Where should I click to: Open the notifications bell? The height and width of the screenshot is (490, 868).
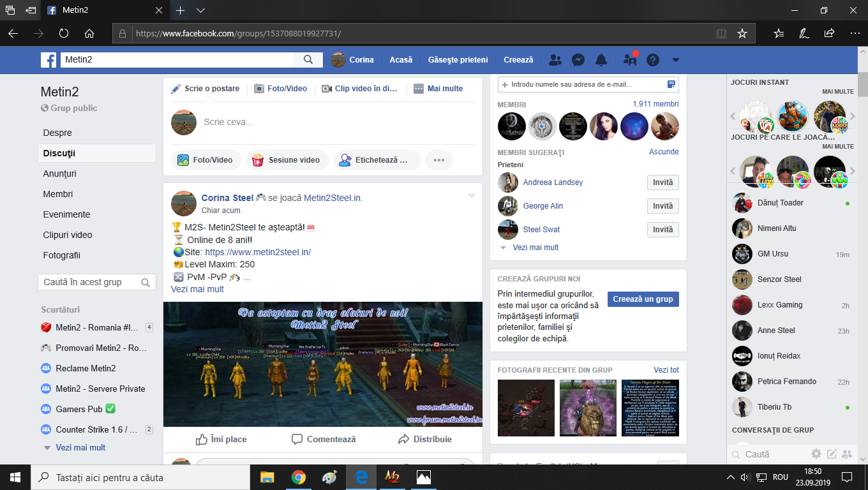click(x=601, y=60)
